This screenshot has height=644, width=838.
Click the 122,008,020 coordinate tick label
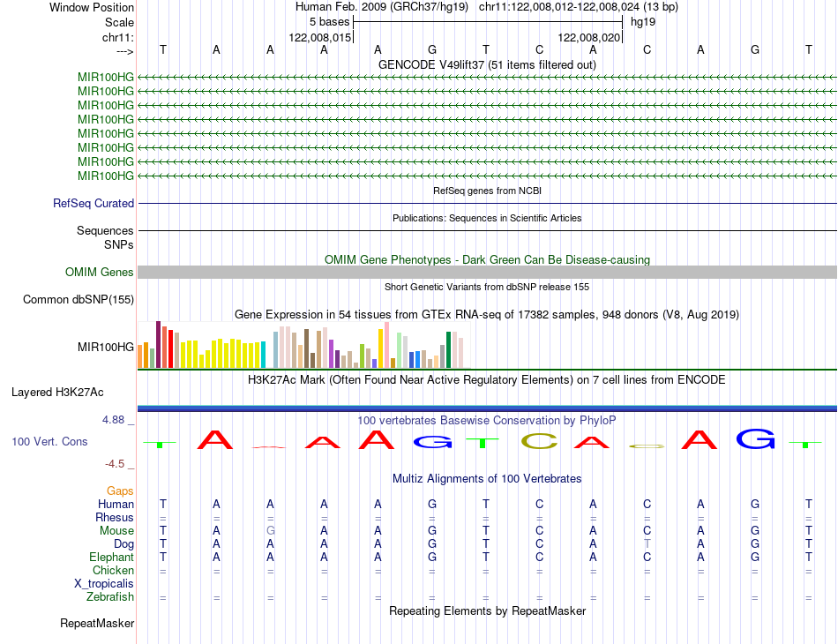(x=589, y=37)
